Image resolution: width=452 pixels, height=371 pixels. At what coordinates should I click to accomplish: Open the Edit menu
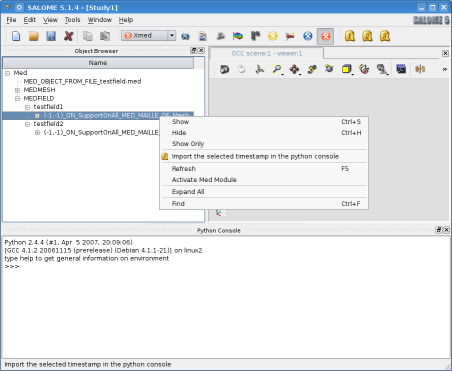29,20
